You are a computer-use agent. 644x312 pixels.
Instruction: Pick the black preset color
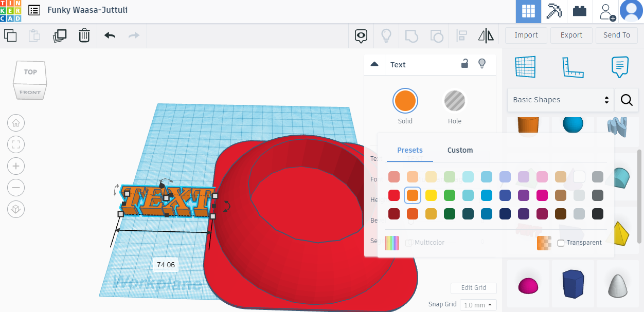coord(598,214)
